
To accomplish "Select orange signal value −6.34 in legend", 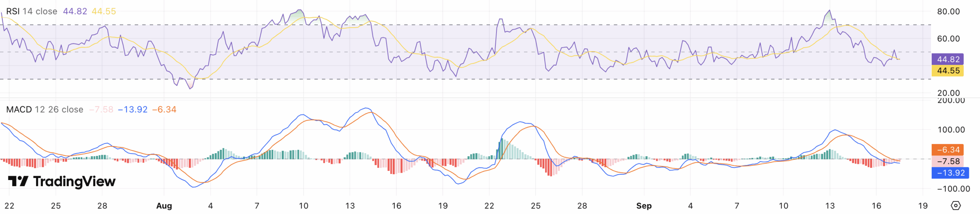I will pyautogui.click(x=164, y=110).
